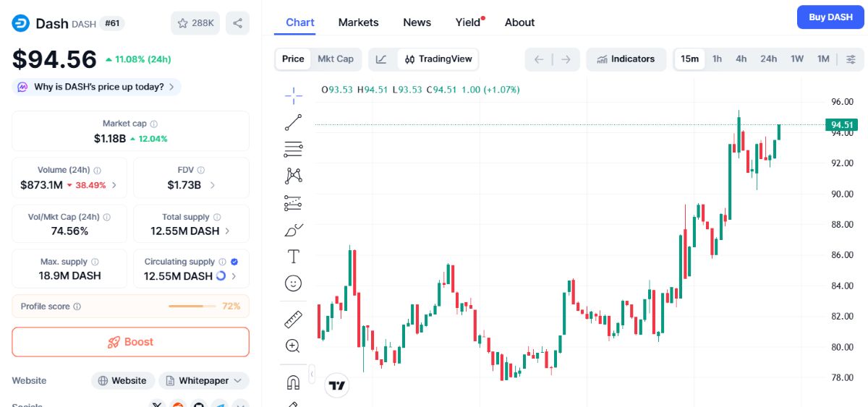Show Vol/Mkt Cap info tooltip
Viewport: 868px width, 407px height.
click(106, 217)
